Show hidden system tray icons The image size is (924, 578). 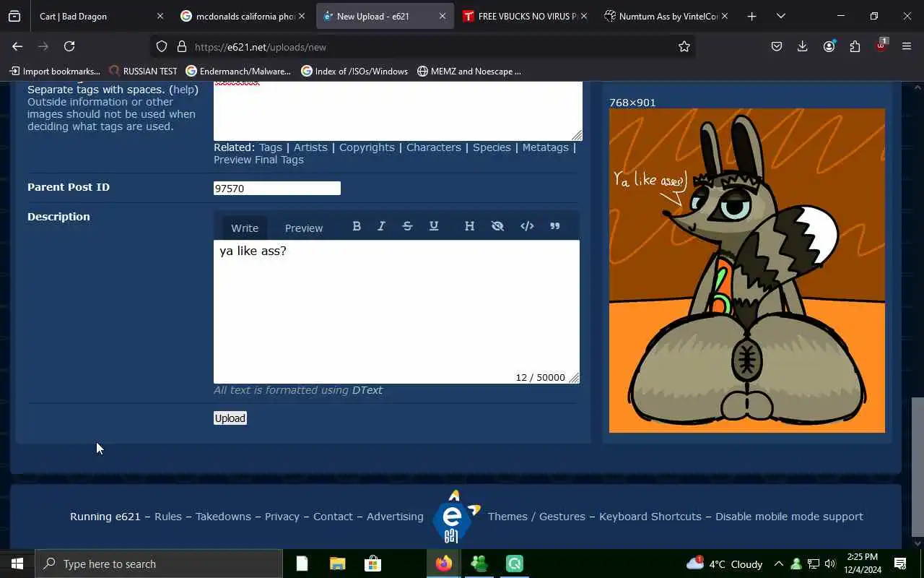[778, 564]
